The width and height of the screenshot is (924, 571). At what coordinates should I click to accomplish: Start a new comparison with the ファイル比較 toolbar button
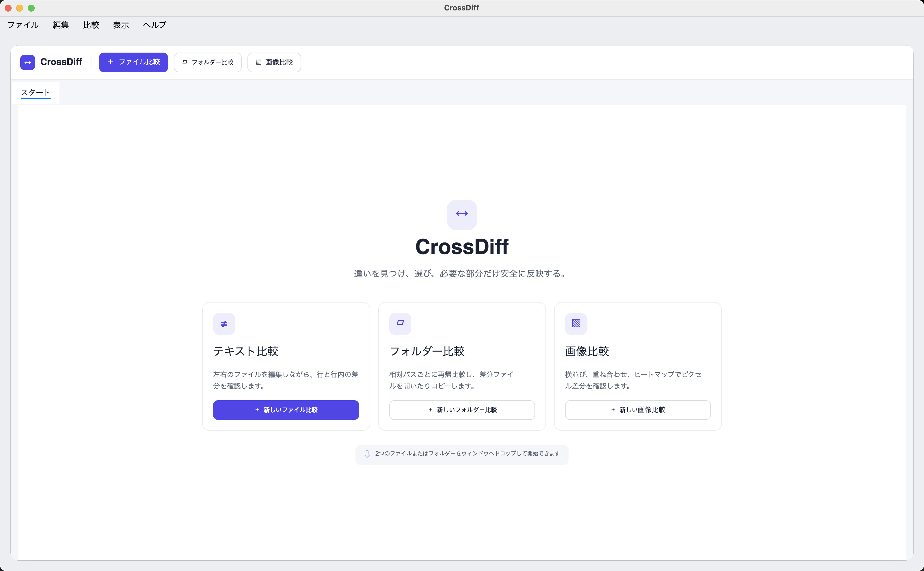click(134, 62)
